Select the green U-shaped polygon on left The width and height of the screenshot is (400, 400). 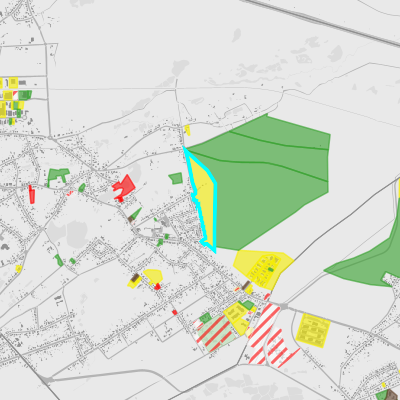click(x=57, y=176)
